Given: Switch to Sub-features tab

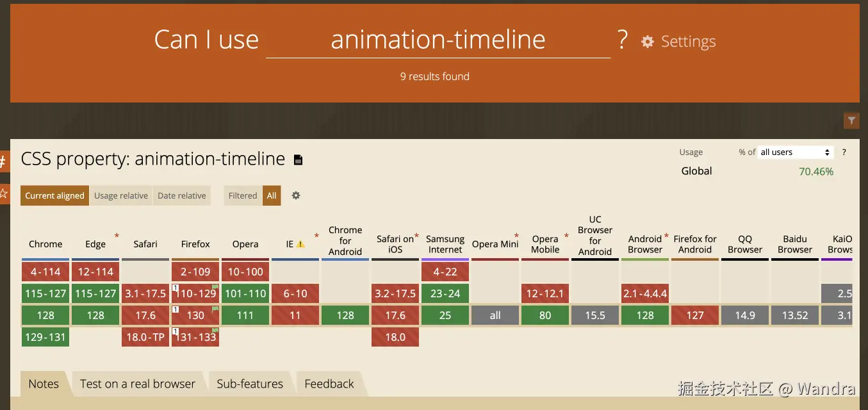Looking at the screenshot, I should [x=250, y=384].
